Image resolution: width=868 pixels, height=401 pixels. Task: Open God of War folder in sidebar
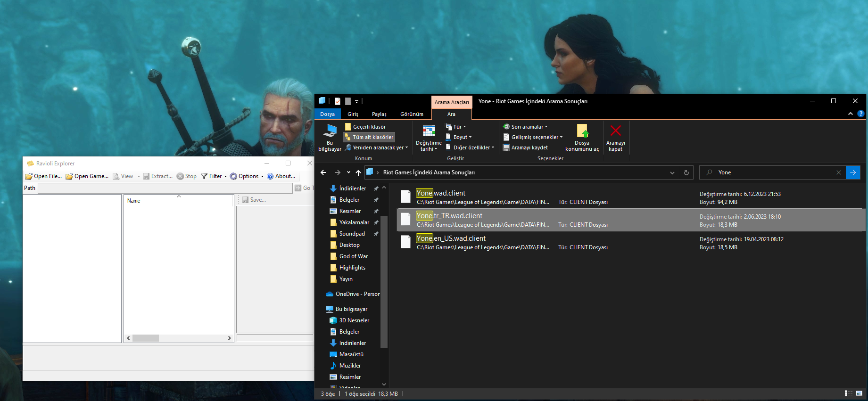pos(354,256)
